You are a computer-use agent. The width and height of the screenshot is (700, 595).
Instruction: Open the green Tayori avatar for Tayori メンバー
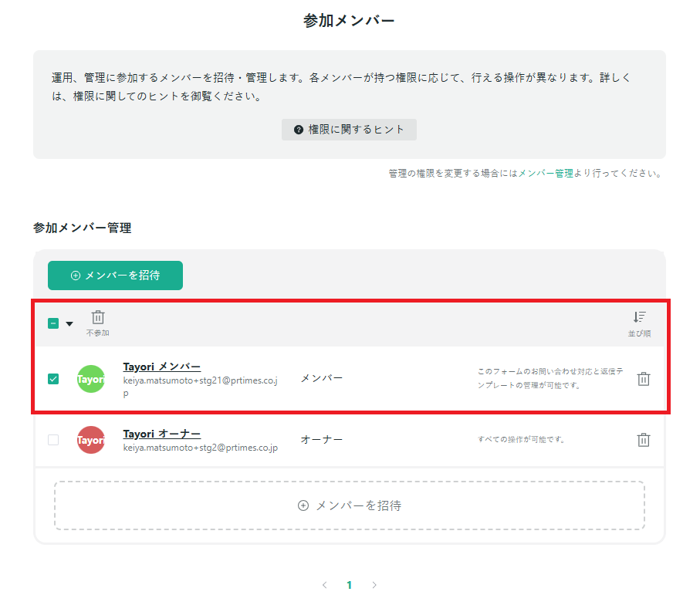(90, 379)
